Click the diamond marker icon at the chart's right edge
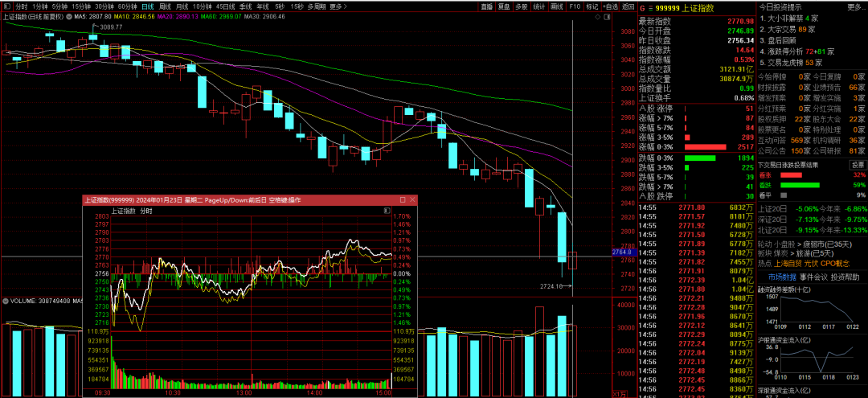 (598, 17)
